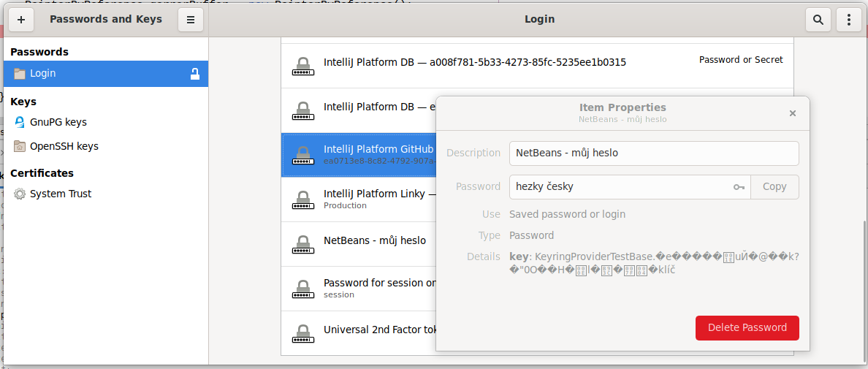The width and height of the screenshot is (868, 369).
Task: Select System Trust under Certificates
Action: tap(106, 194)
